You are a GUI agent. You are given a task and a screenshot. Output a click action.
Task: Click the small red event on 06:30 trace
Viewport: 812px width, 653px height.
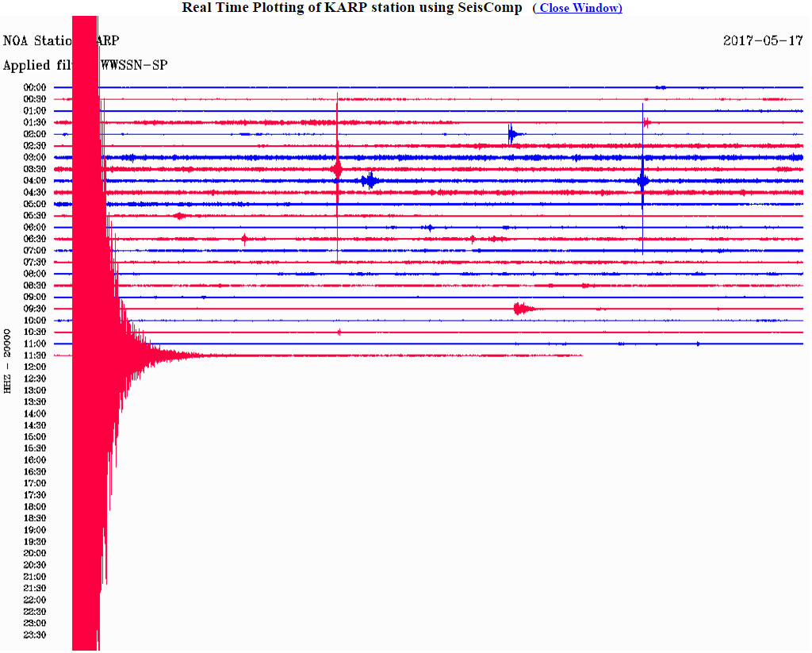pos(244,239)
